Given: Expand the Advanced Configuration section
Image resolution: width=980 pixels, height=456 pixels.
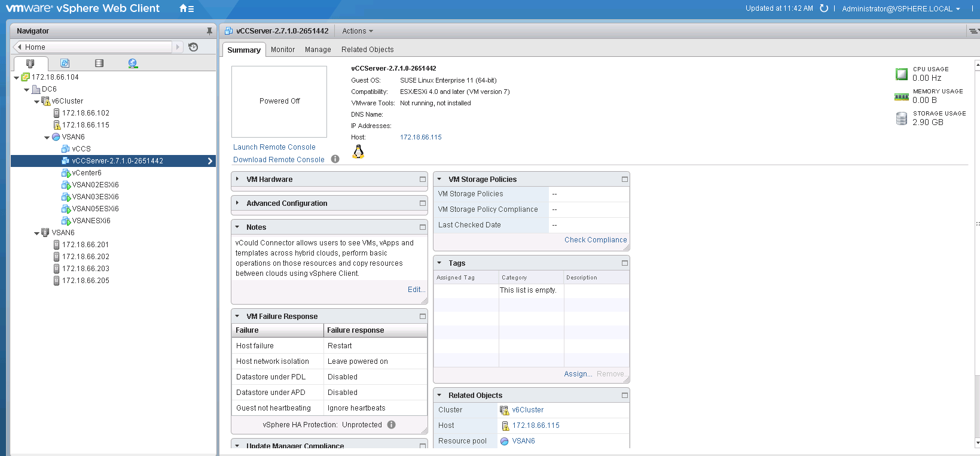Looking at the screenshot, I should (237, 203).
